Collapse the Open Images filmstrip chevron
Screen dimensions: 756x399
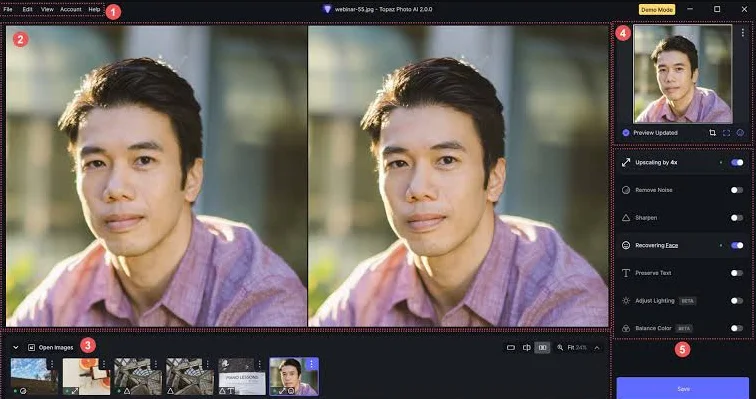pos(15,347)
